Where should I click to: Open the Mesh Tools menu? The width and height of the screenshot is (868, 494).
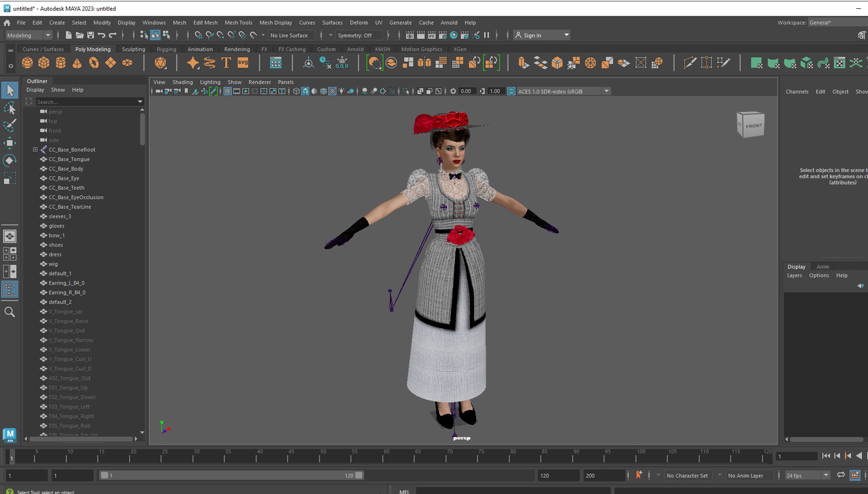tap(238, 22)
